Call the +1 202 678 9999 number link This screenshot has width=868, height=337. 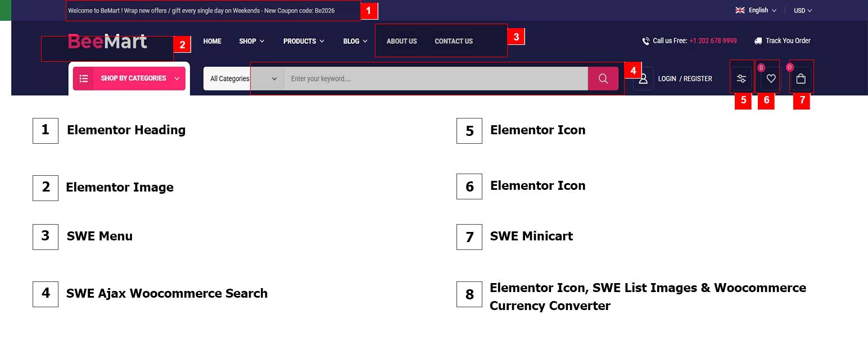point(713,41)
